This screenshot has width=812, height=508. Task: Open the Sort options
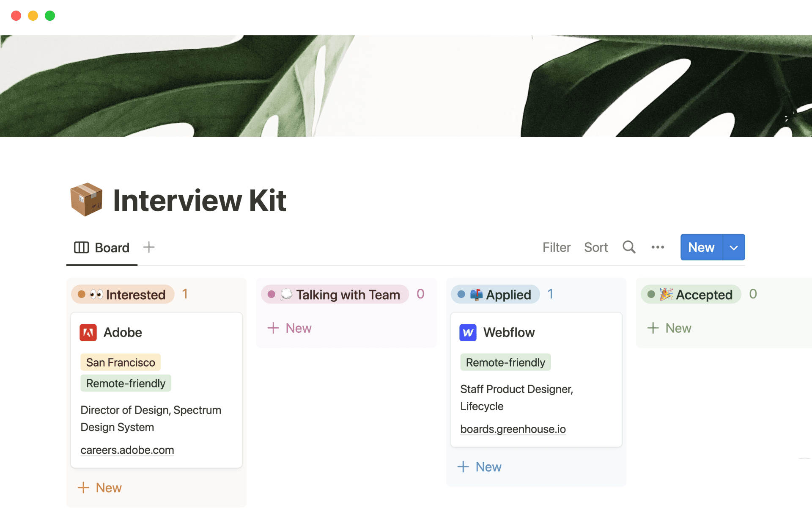596,247
